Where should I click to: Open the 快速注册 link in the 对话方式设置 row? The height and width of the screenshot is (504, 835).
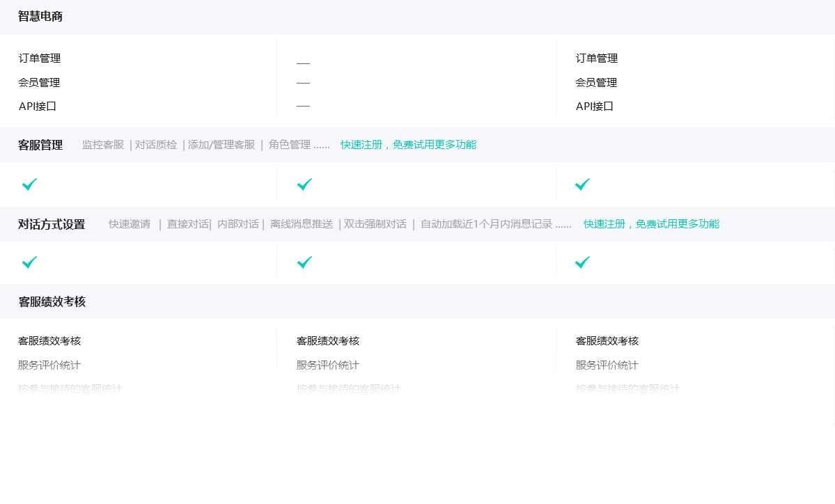[651, 224]
